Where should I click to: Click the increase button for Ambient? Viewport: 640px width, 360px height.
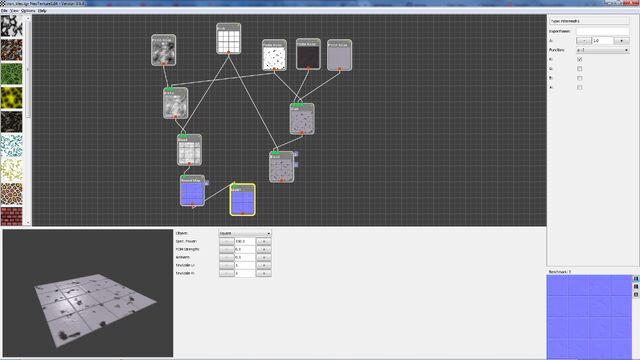tap(264, 257)
